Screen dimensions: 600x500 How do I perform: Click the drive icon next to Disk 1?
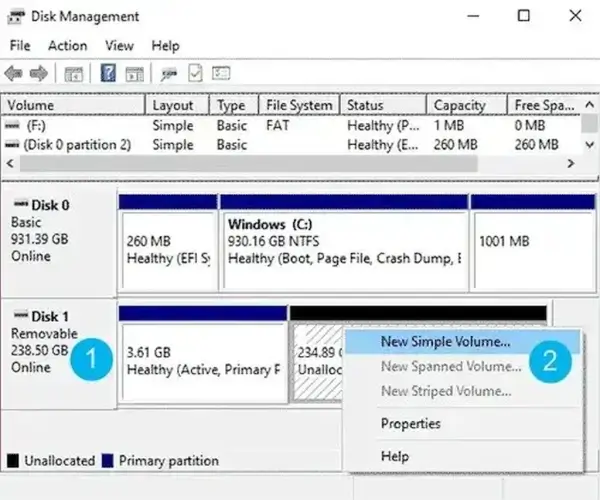[21, 315]
